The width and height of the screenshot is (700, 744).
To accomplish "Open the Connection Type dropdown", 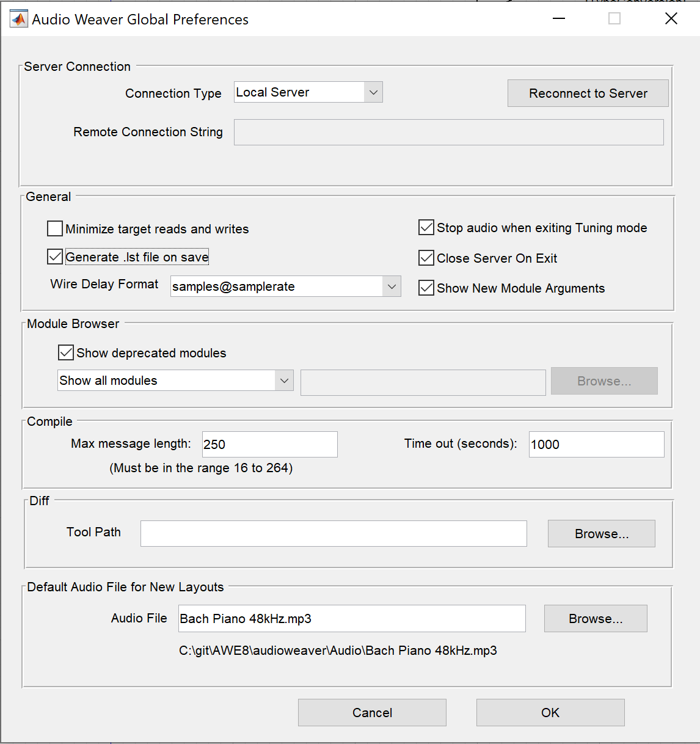I will pyautogui.click(x=373, y=92).
